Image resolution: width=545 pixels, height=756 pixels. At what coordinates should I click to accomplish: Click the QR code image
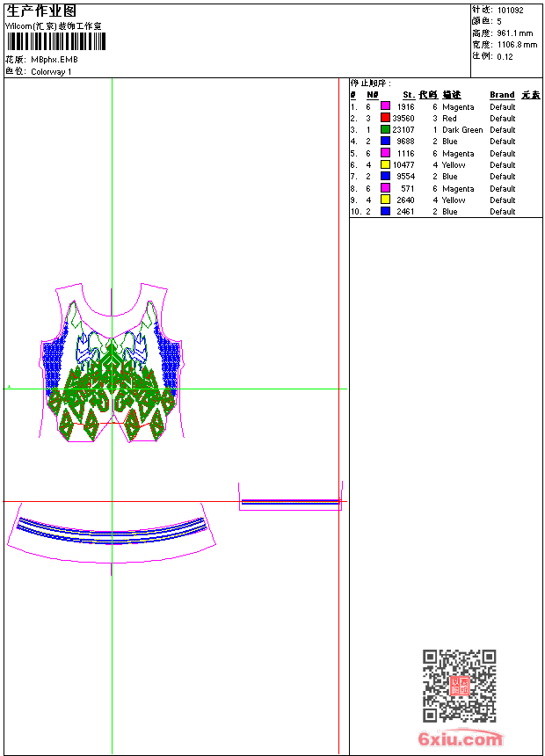click(459, 686)
